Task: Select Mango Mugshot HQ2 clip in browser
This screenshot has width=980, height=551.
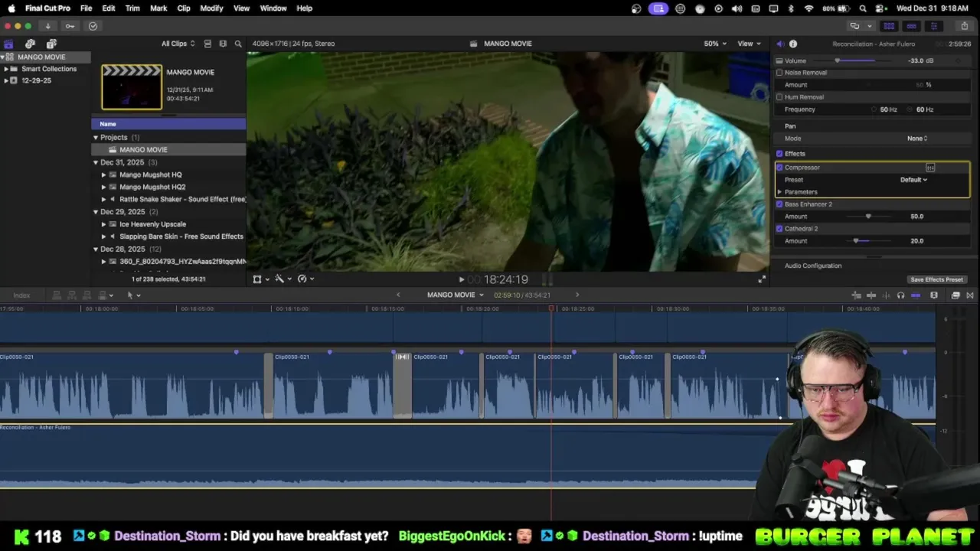Action: 152,187
